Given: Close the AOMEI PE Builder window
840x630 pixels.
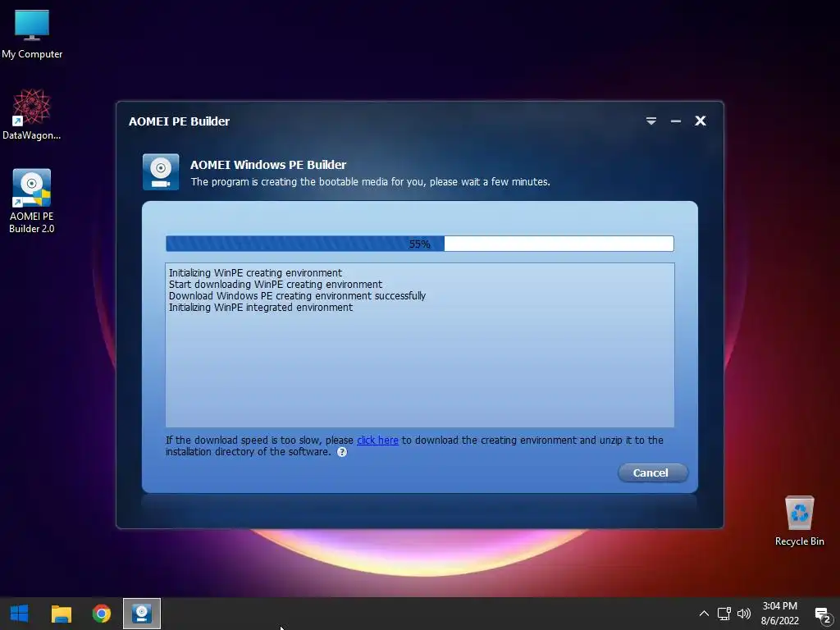Looking at the screenshot, I should pyautogui.click(x=701, y=121).
